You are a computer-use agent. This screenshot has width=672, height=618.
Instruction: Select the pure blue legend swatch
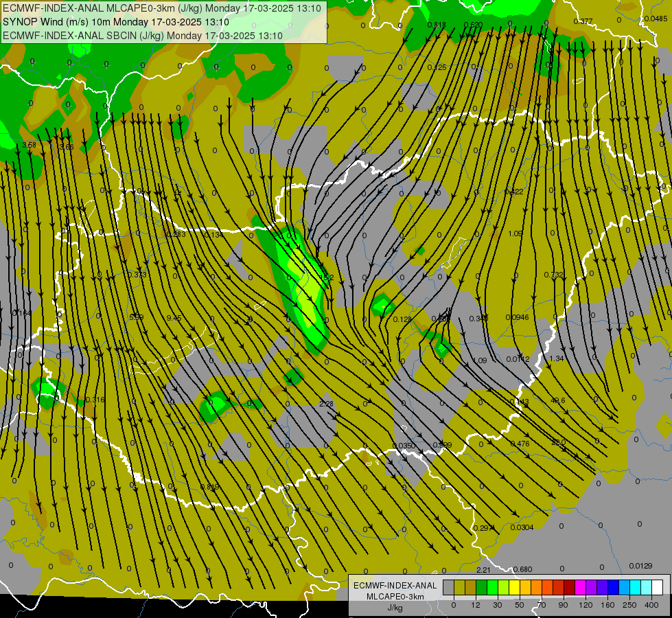click(613, 587)
